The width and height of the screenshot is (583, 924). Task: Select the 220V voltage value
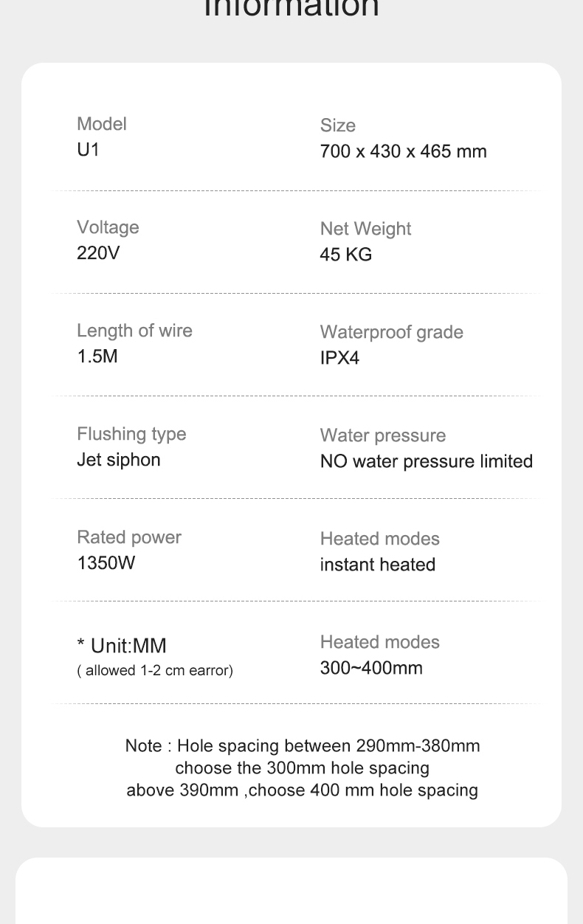[x=98, y=253]
